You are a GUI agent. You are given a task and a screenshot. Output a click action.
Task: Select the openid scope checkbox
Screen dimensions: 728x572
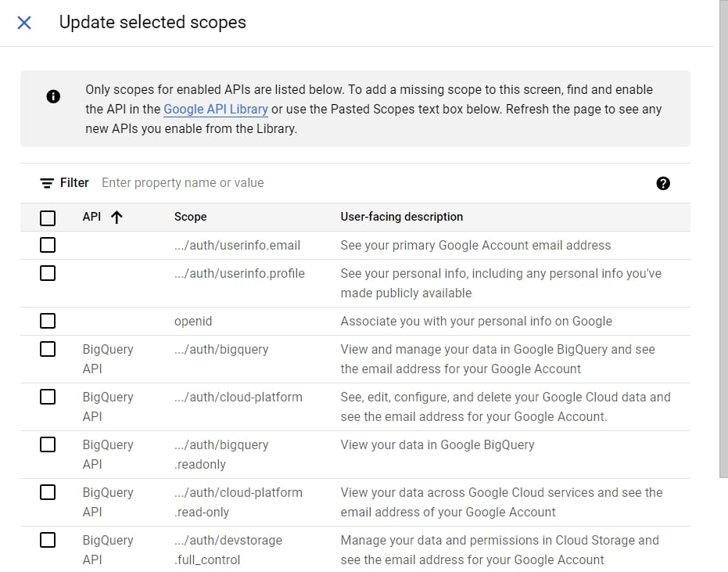(48, 321)
